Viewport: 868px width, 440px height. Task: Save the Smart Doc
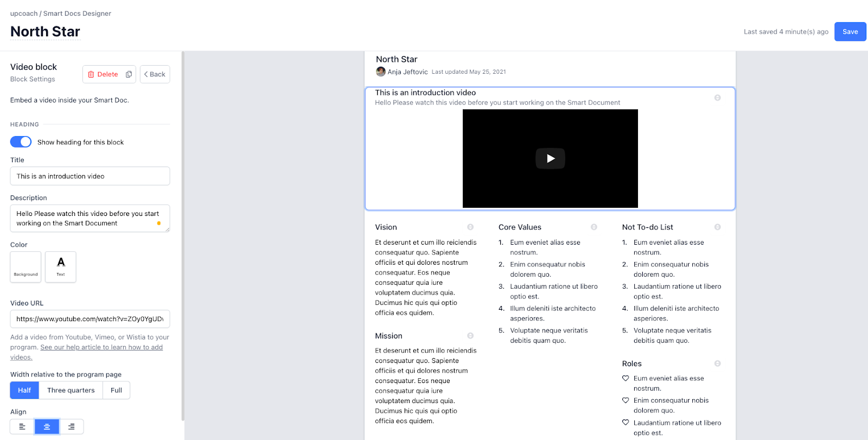point(850,31)
